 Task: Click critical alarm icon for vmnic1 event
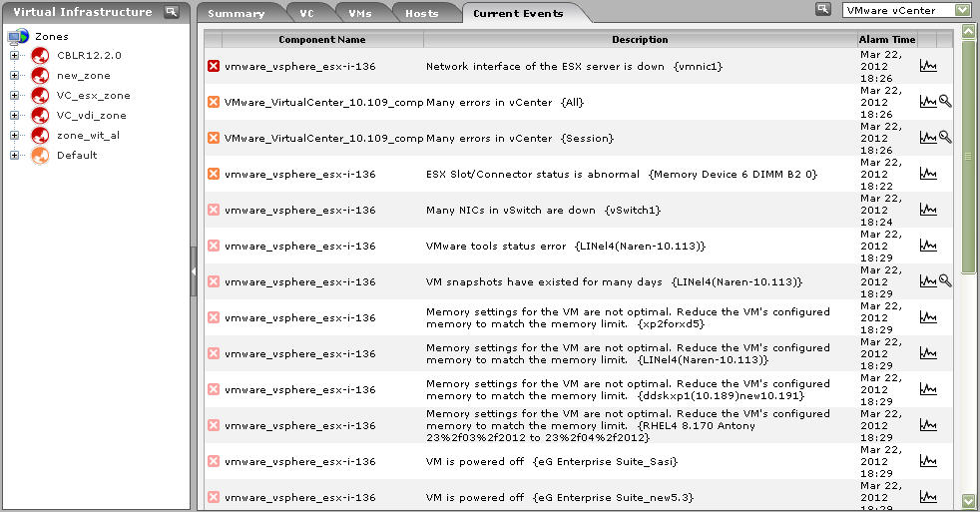(x=214, y=66)
